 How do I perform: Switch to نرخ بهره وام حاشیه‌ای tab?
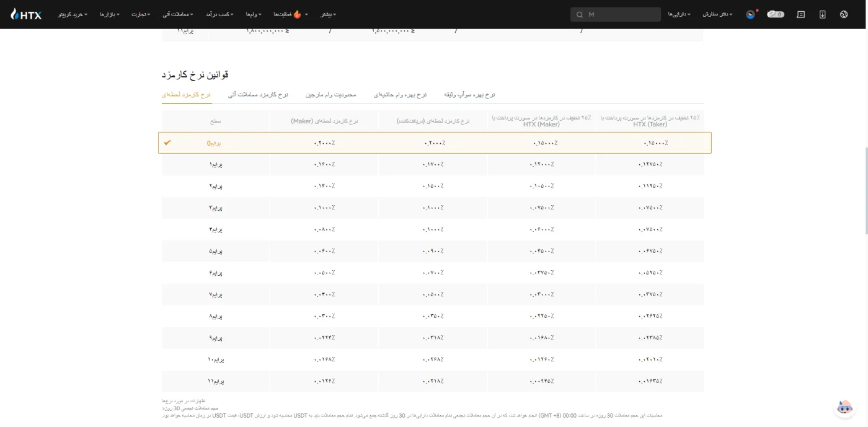[400, 95]
